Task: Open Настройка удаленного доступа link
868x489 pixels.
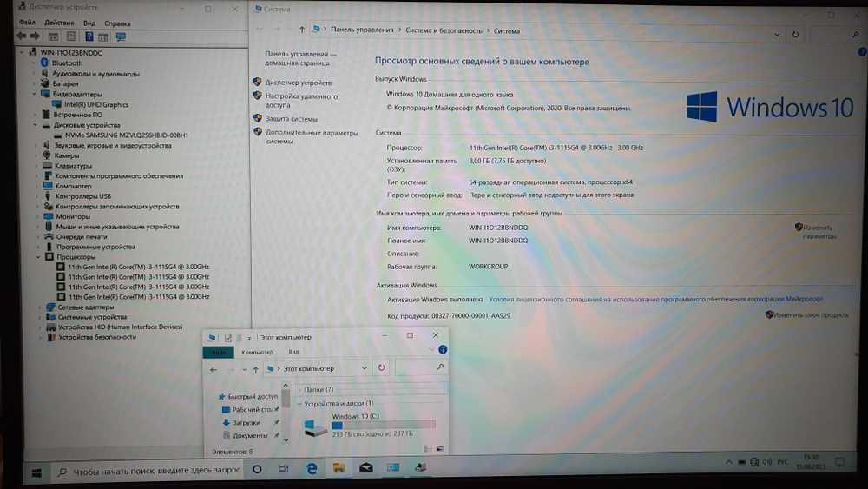Action: coord(301,100)
